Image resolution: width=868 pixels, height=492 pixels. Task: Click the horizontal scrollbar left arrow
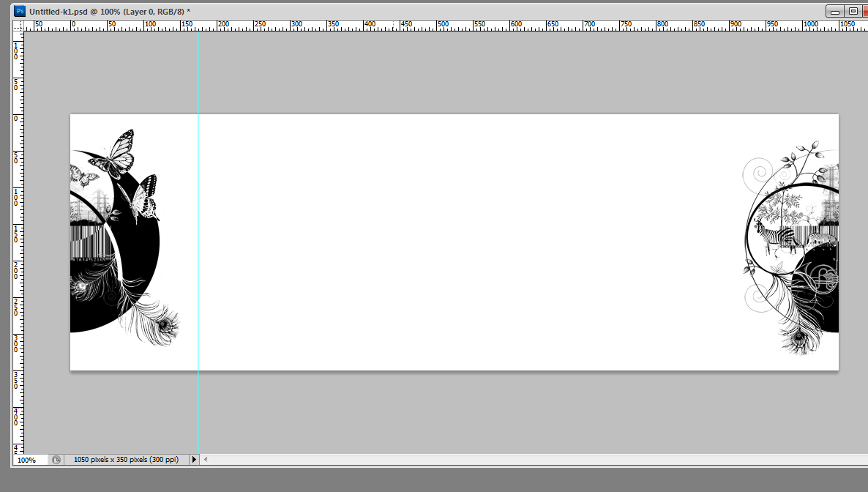coord(206,460)
